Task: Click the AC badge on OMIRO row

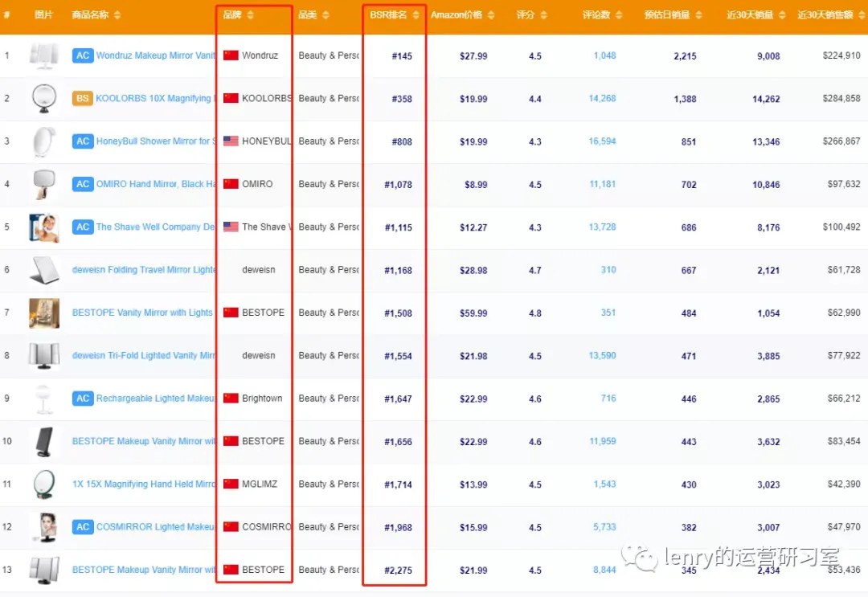Action: (83, 184)
